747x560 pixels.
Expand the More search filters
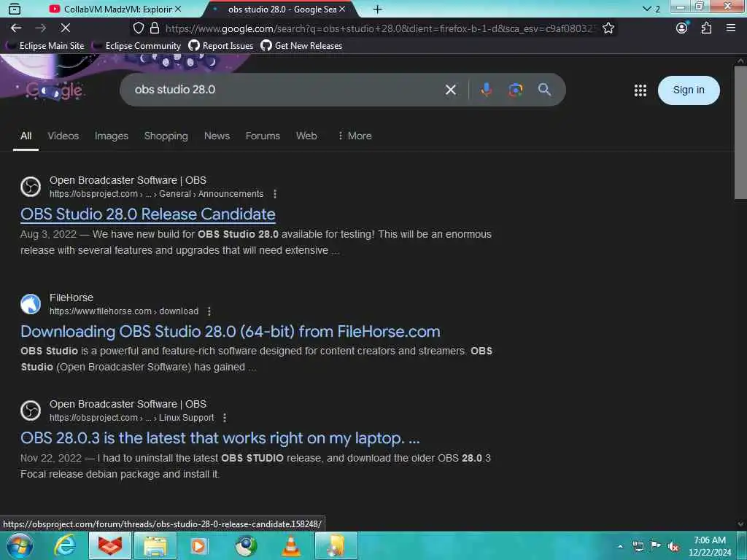click(355, 136)
